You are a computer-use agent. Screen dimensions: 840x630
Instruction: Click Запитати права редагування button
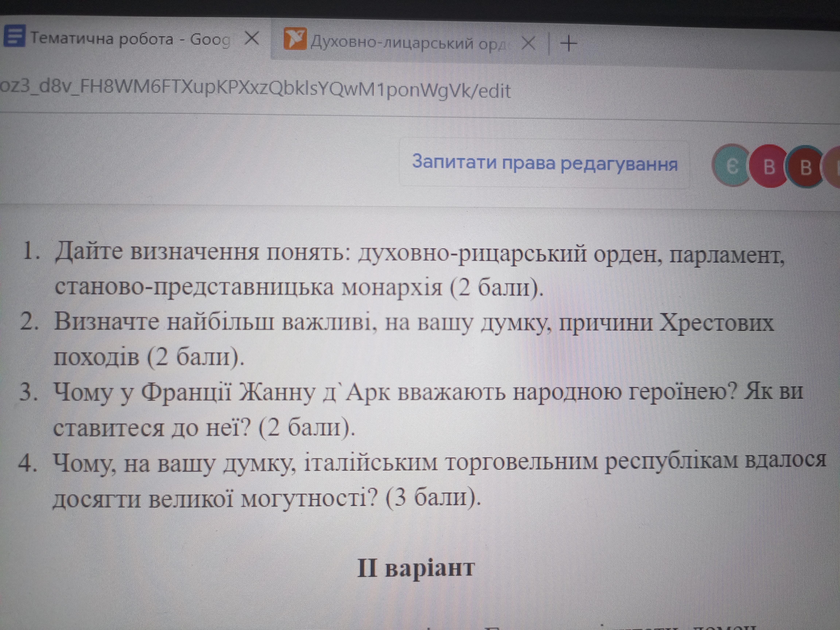(545, 163)
